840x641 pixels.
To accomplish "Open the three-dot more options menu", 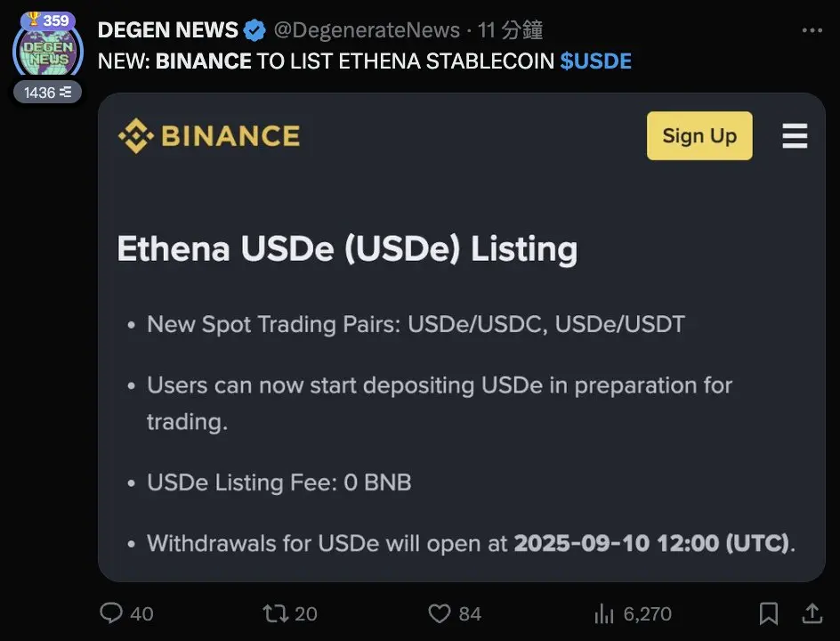I will click(x=812, y=30).
